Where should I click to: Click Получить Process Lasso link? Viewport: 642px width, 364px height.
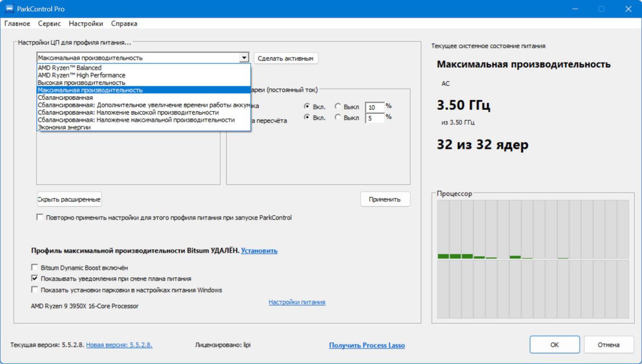point(367,346)
